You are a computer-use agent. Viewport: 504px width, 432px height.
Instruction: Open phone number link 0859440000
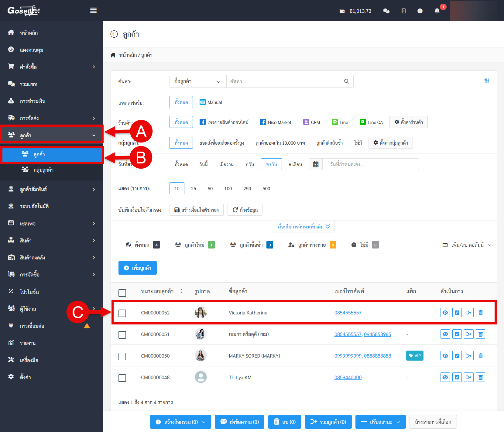(348, 377)
